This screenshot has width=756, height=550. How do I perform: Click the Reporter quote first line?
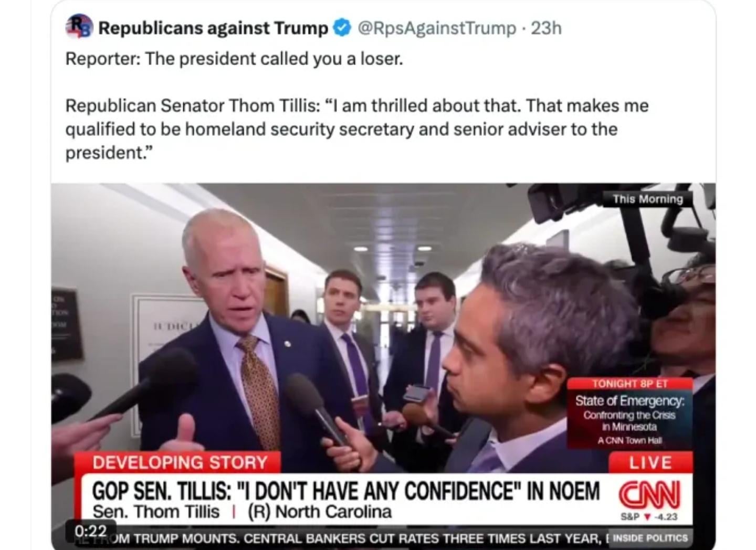coord(234,58)
